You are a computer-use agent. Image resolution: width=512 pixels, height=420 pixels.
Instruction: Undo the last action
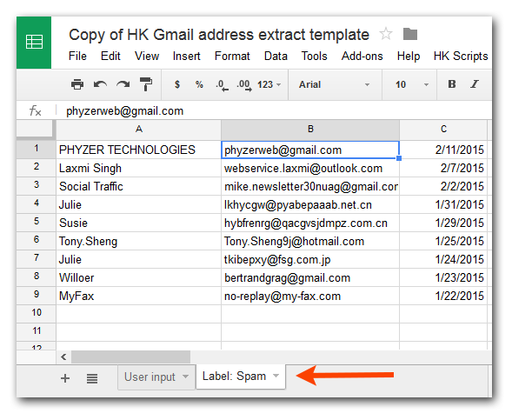click(x=100, y=84)
